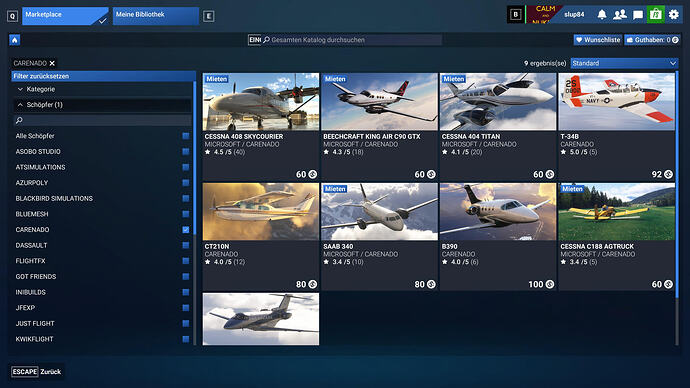The width and height of the screenshot is (690, 388).
Task: Toggle the FLIGHTFX checkbox
Action: coord(186,261)
